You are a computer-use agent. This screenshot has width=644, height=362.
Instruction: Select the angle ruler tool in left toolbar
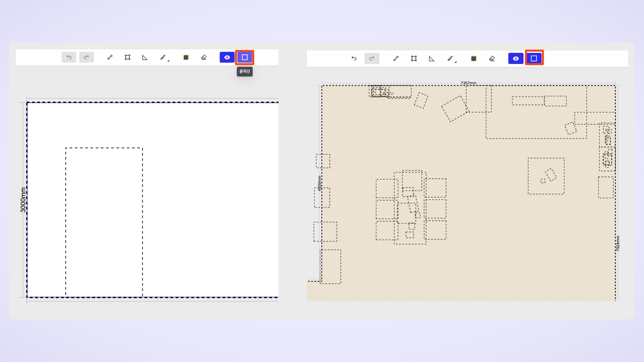point(145,58)
